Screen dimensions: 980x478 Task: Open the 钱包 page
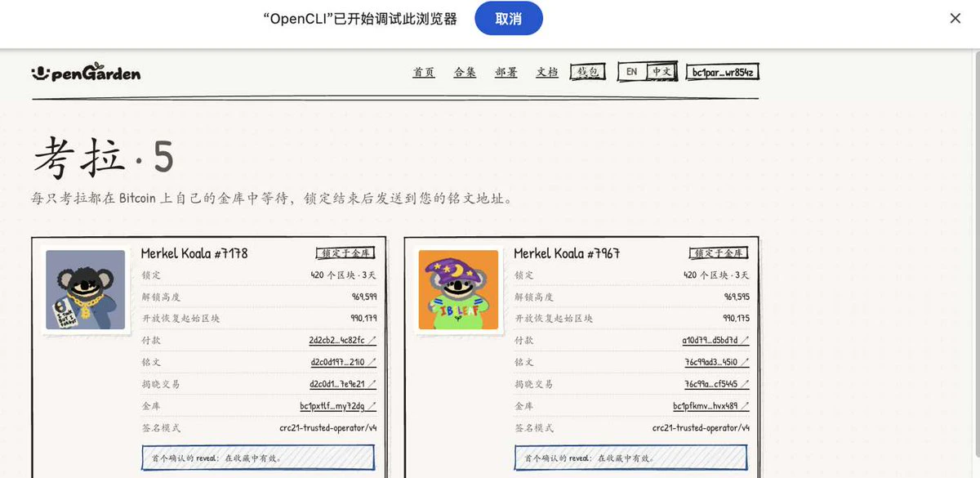pyautogui.click(x=588, y=72)
